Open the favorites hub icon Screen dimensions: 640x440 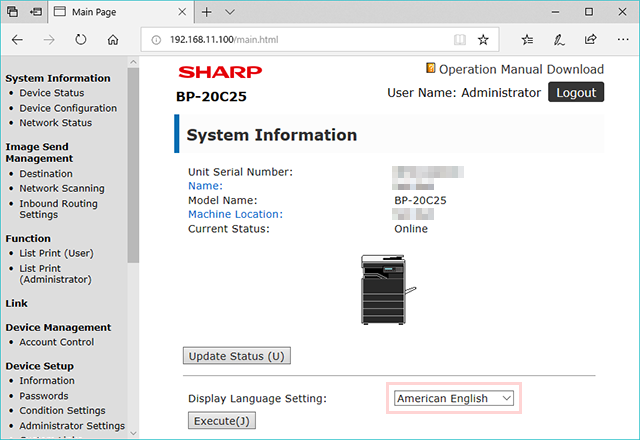pos(527,40)
